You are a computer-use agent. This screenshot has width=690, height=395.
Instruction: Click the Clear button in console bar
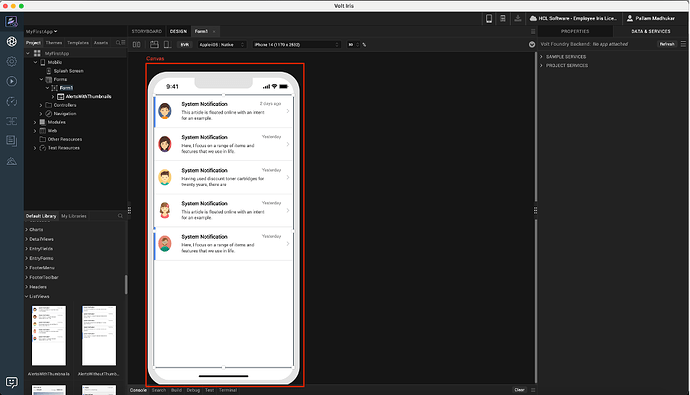click(x=519, y=390)
